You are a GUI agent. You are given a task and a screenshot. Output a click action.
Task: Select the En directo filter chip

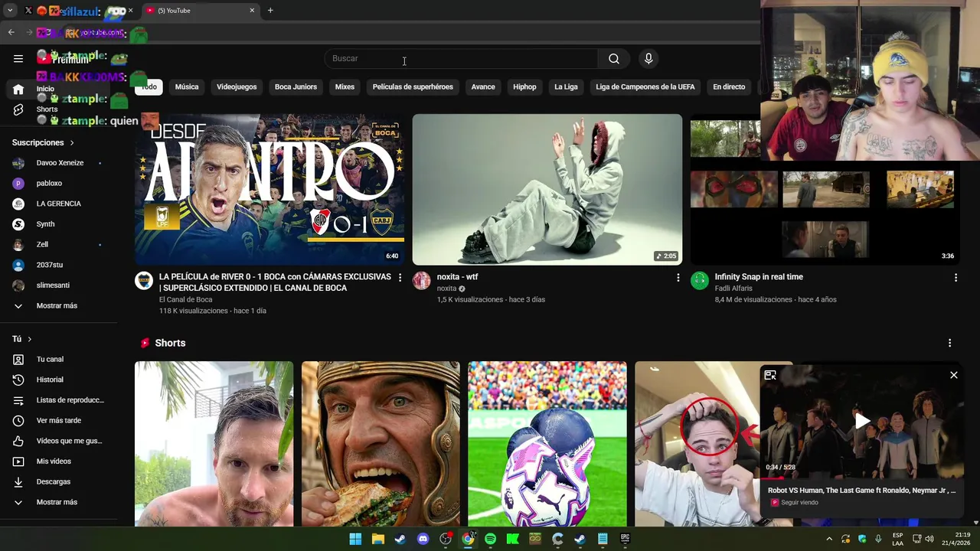(729, 87)
